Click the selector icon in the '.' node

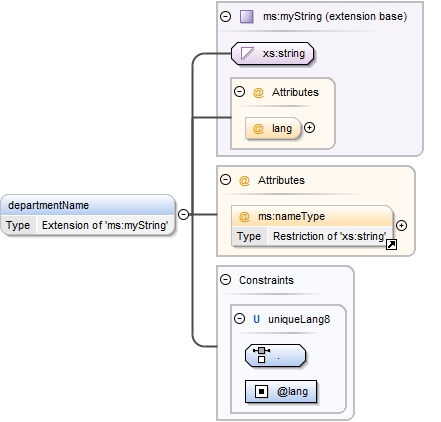(261, 355)
